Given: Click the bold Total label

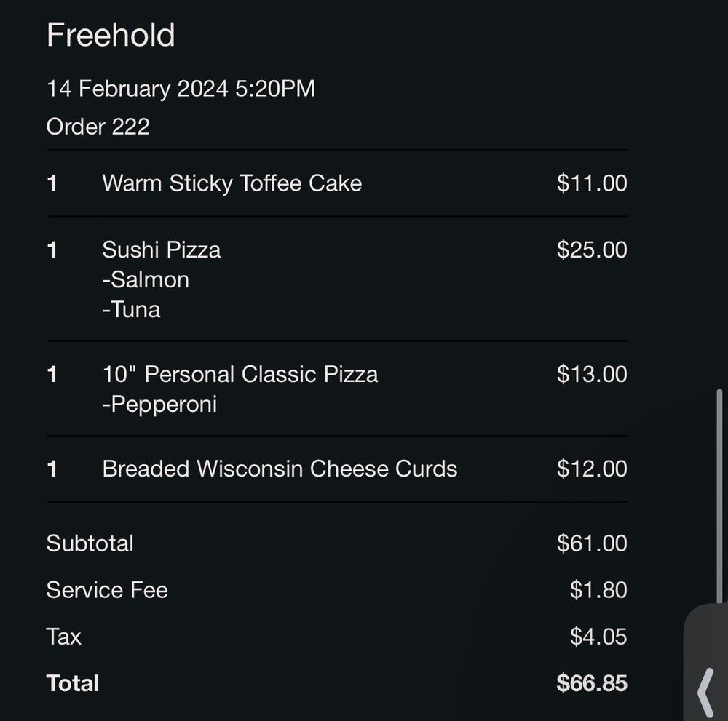Looking at the screenshot, I should coord(72,683).
